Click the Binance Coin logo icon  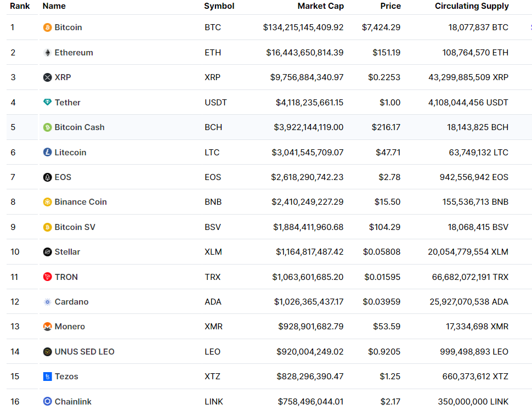pos(48,202)
